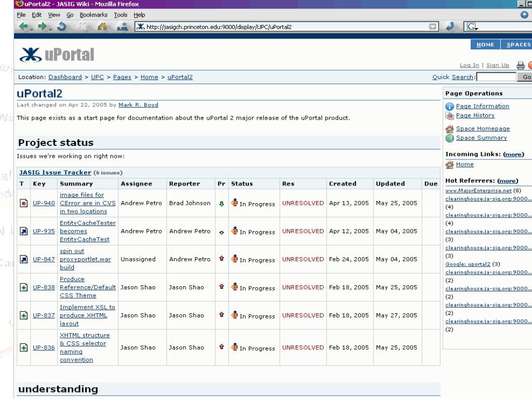Image resolution: width=532 pixels, height=399 pixels.
Task: Click the Page Information info icon
Action: pos(449,106)
